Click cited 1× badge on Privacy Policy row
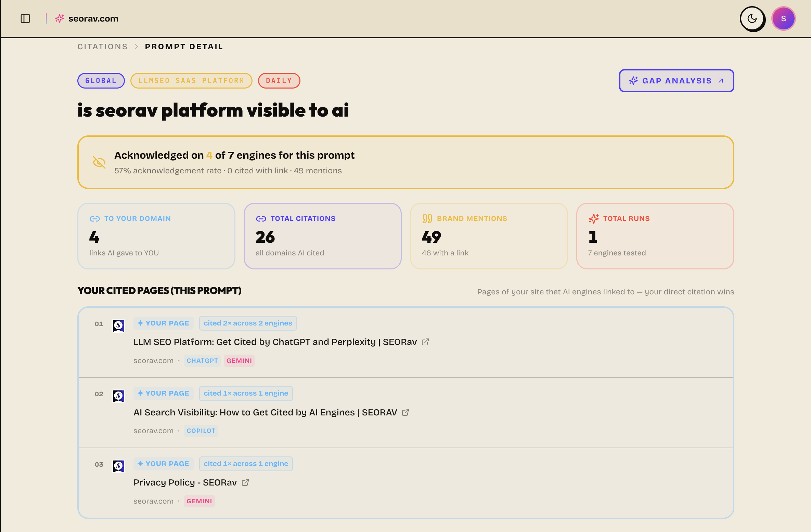Screen dimensions: 811x532 click(246, 464)
